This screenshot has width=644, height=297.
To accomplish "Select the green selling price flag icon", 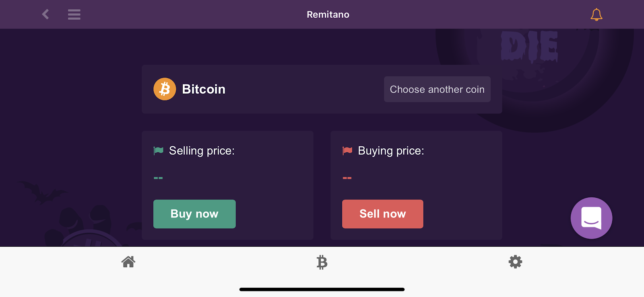I will [x=158, y=150].
